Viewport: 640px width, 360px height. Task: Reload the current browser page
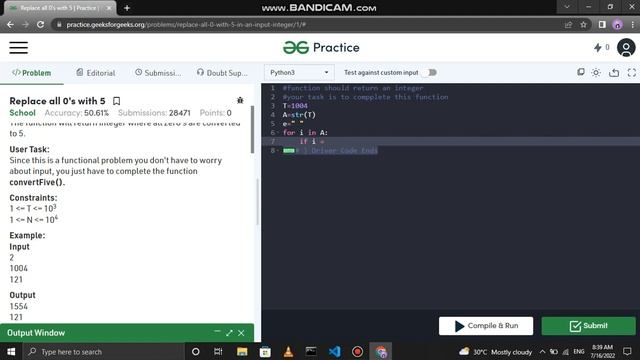click(40, 24)
